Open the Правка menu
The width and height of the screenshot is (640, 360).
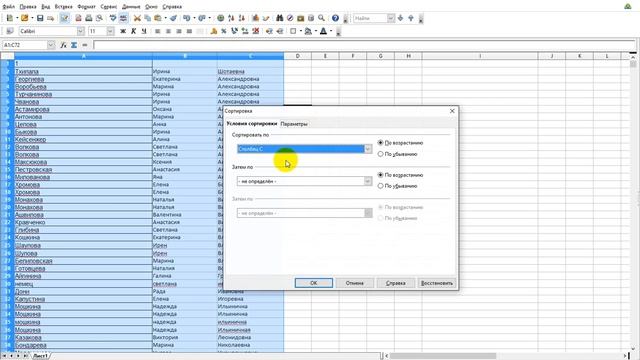[x=28, y=7]
